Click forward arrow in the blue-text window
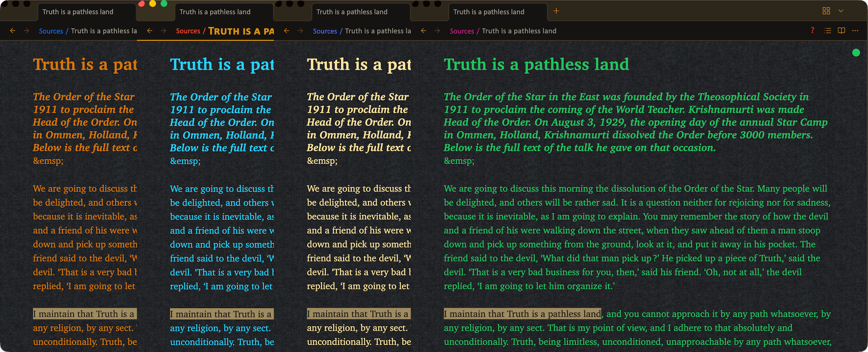This screenshot has height=352, width=868. (163, 31)
